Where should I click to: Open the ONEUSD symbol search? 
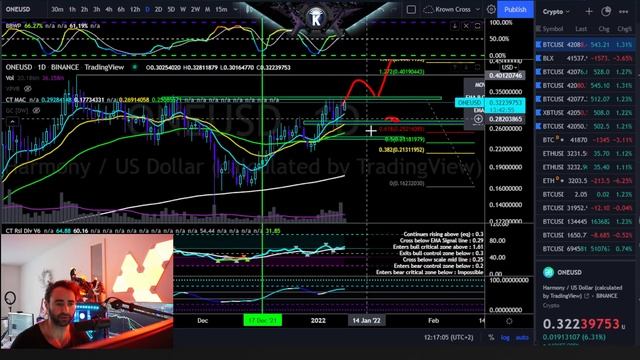18,9
